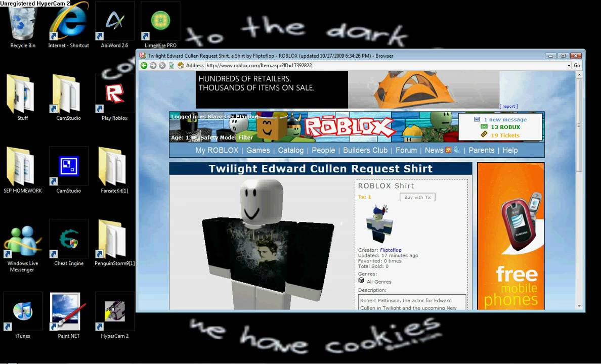Open the AbiWord 2.6 desktop icon
The height and width of the screenshot is (364, 601).
(115, 25)
